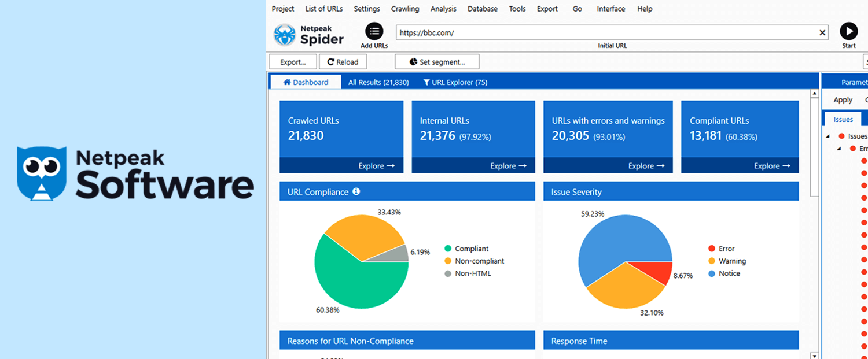The height and width of the screenshot is (359, 868).
Task: Open the Export menu in the menu bar
Action: click(547, 9)
